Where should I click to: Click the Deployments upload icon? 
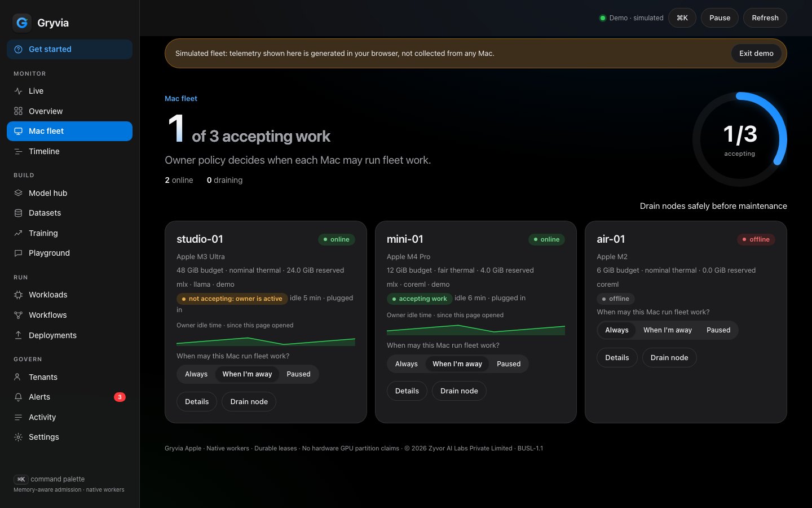19,335
